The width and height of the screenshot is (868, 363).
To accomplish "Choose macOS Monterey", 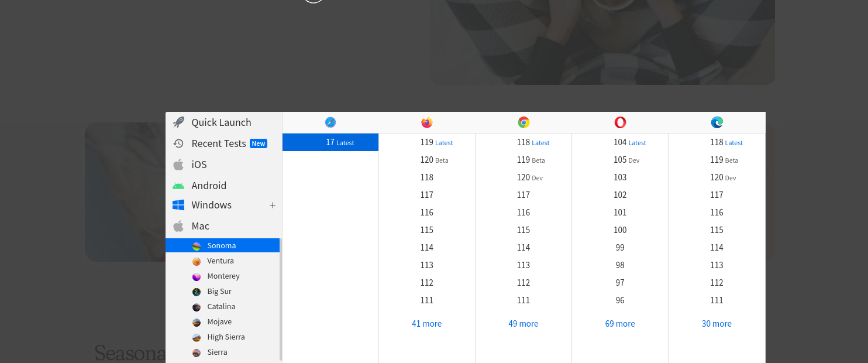I will (223, 276).
